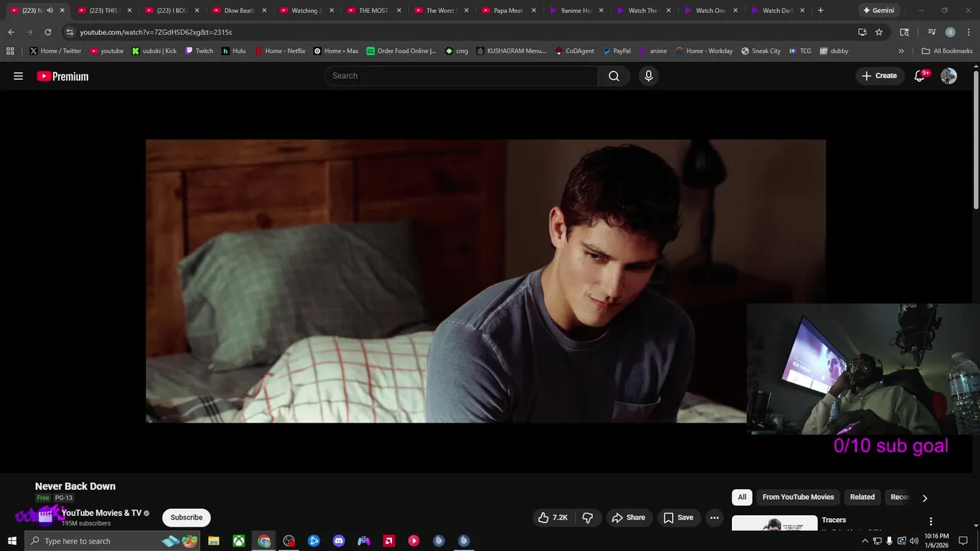
Task: Open options for the Tracers recommendation
Action: pos(931,521)
